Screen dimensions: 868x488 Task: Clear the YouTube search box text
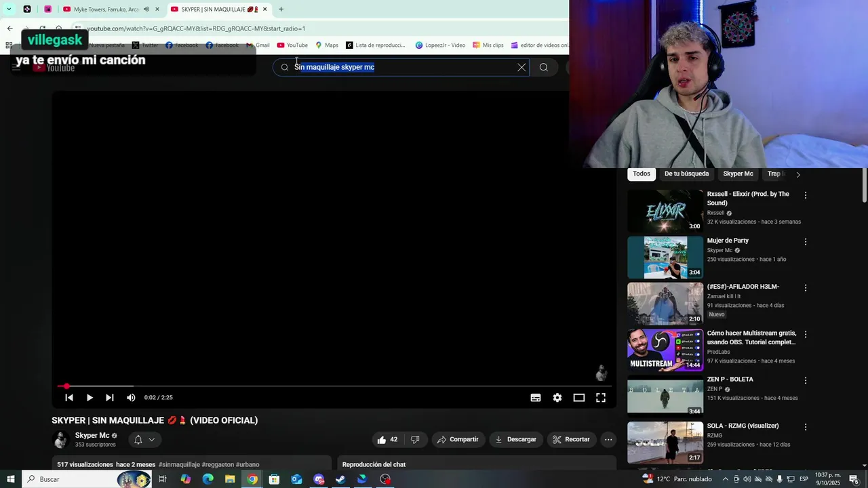[521, 67]
